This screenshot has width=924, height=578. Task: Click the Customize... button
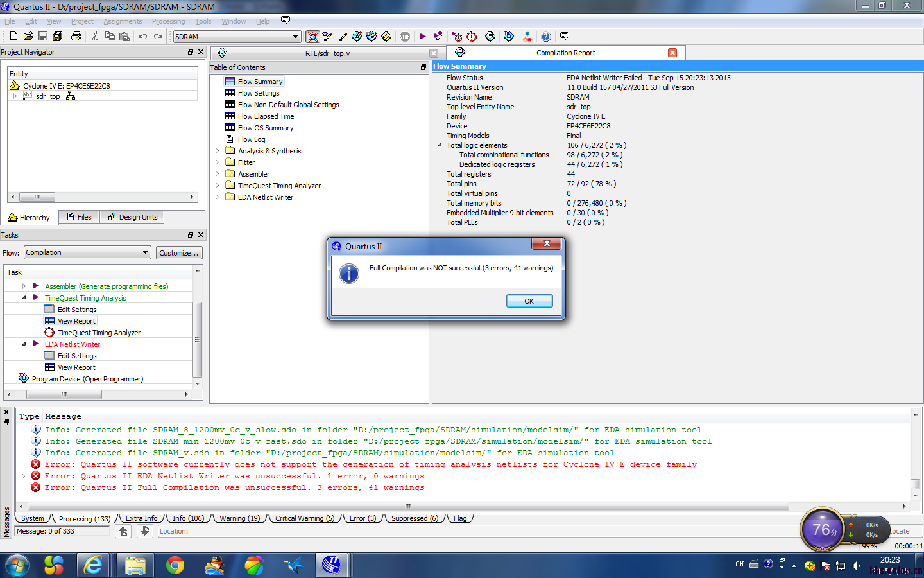[179, 253]
